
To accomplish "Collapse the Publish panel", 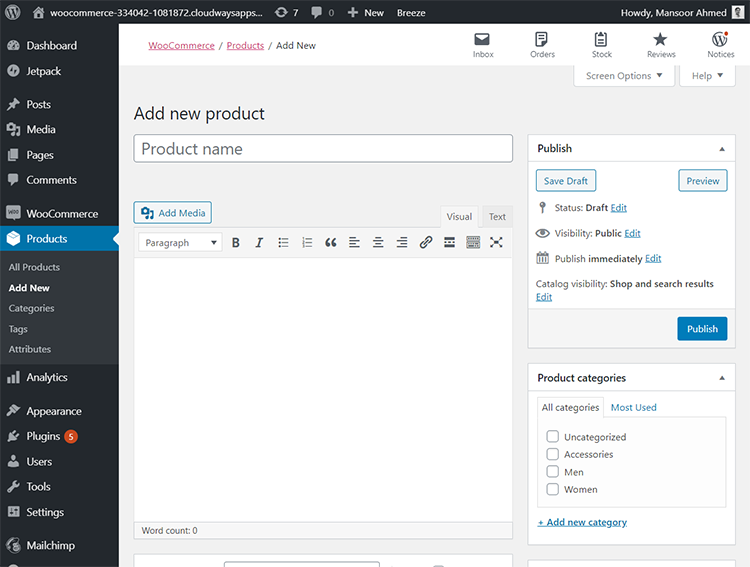I will pos(722,149).
